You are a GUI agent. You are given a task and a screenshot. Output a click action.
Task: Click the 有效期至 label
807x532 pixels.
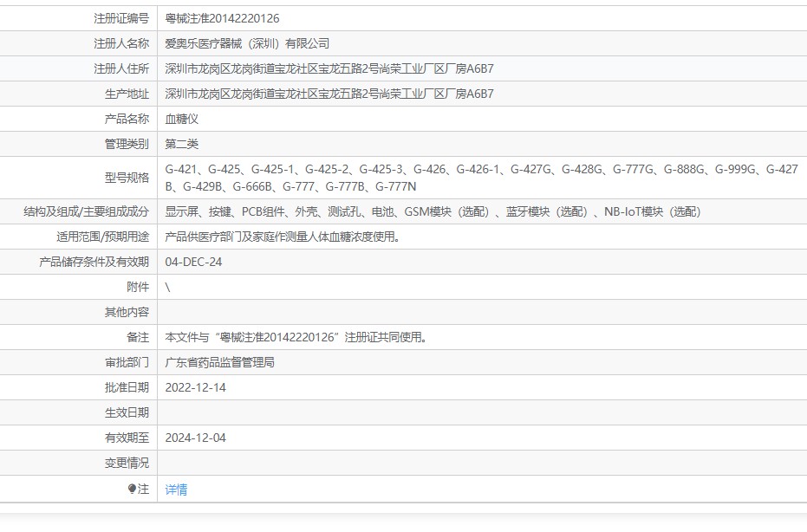click(x=127, y=438)
